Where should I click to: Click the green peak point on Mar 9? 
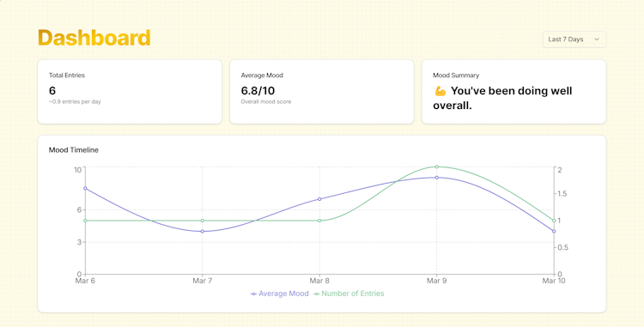436,167
